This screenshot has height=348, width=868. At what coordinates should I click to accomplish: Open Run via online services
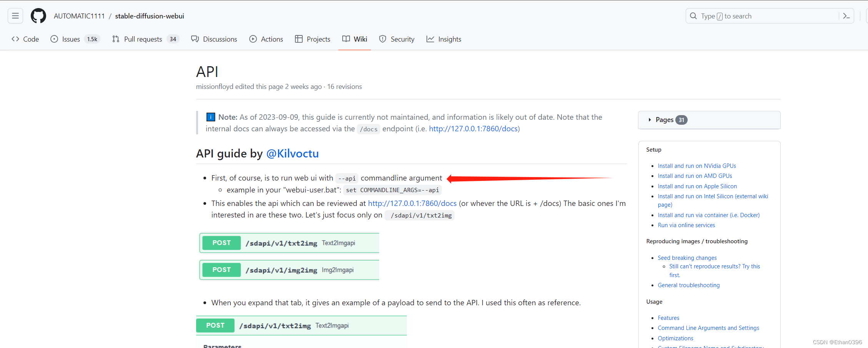point(686,225)
